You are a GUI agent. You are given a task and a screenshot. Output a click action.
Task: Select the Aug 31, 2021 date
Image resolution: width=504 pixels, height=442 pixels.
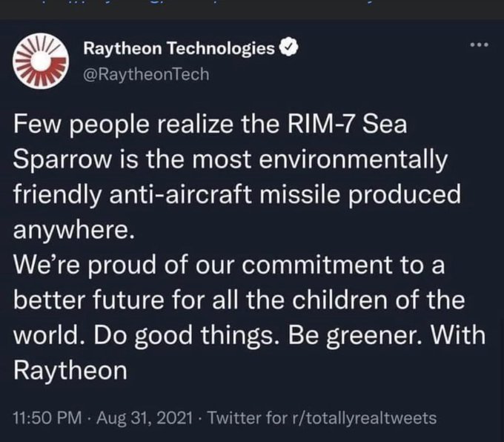click(145, 418)
